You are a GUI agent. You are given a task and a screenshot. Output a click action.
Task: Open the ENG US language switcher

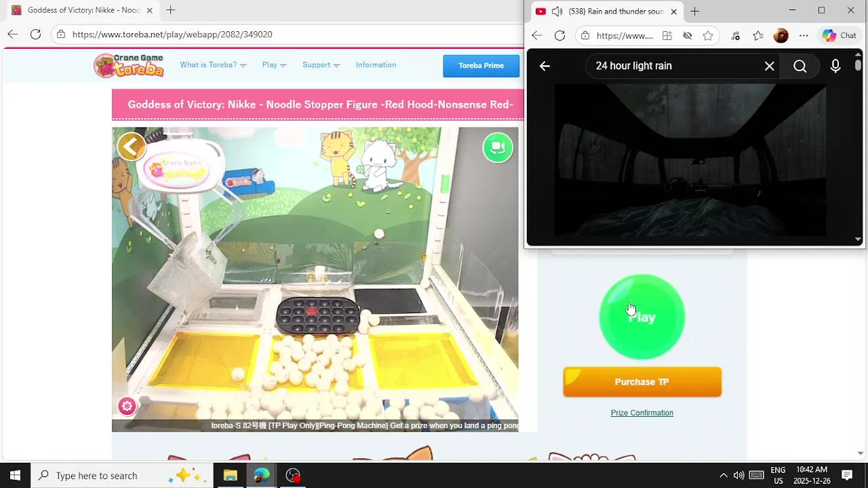[778, 475]
